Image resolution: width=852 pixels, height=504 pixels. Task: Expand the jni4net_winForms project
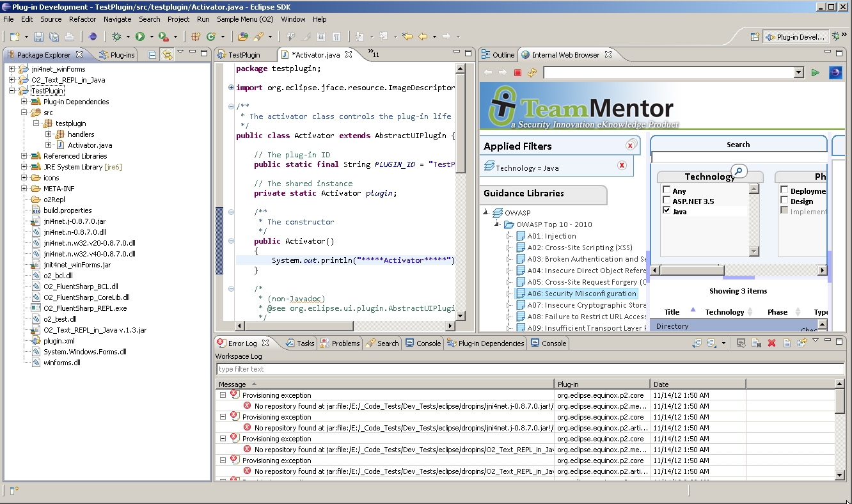(12, 69)
